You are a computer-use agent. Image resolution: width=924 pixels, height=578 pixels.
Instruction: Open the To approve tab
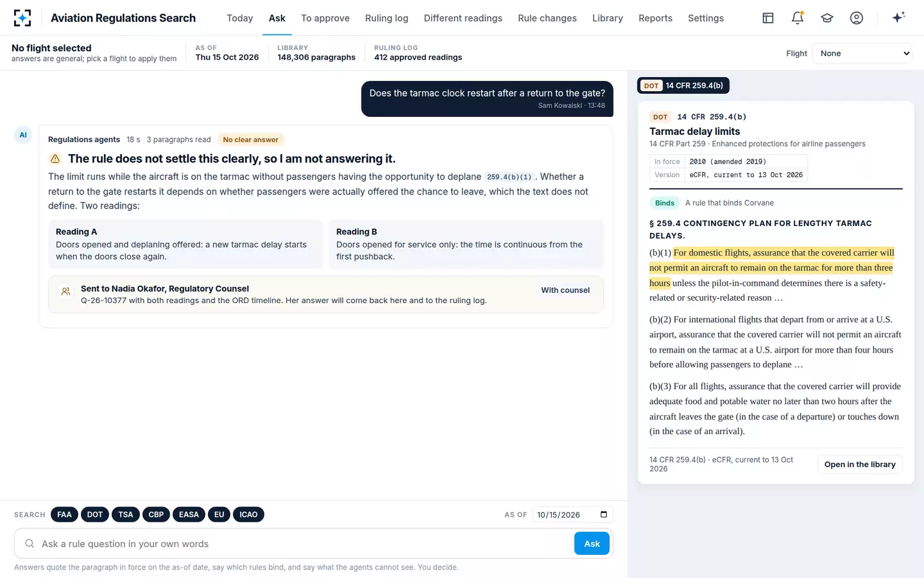(x=325, y=18)
